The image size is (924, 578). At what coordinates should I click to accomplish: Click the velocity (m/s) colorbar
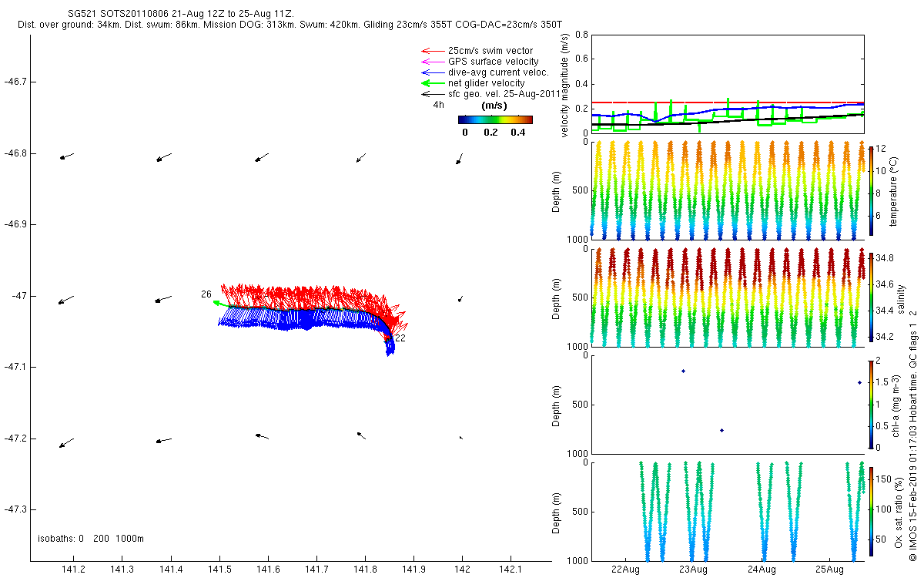(x=495, y=119)
